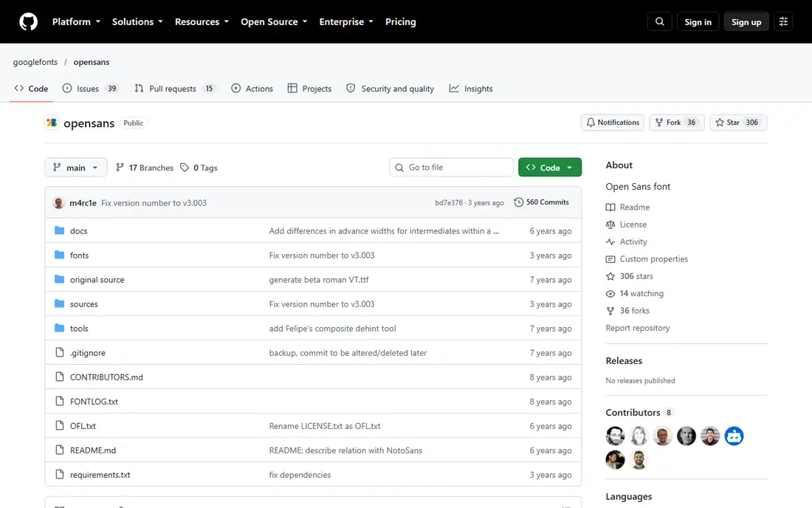This screenshot has height=508, width=812.
Task: Focus the Go to file search field
Action: point(451,168)
